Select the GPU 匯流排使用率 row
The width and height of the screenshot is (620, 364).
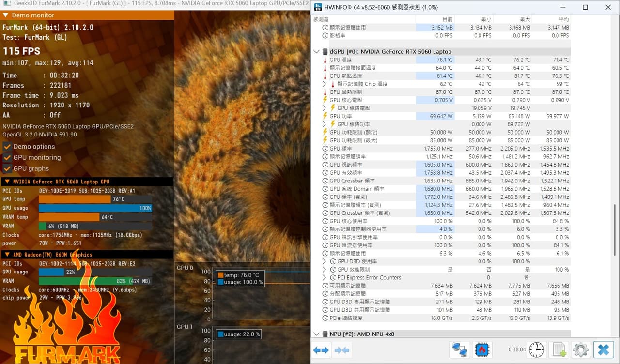click(x=442, y=245)
